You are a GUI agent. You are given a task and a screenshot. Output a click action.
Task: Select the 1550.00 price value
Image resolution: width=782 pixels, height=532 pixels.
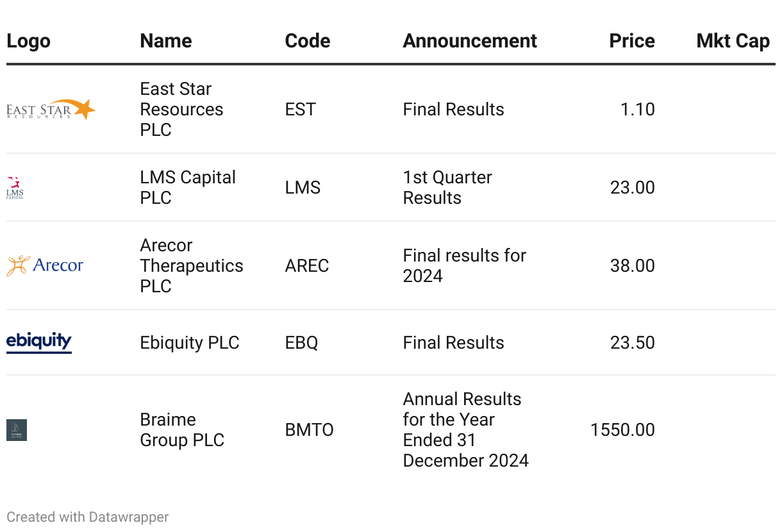(x=622, y=430)
